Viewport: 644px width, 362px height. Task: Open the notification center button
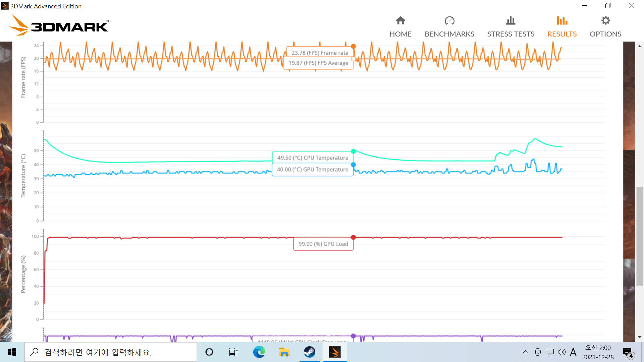(628, 352)
